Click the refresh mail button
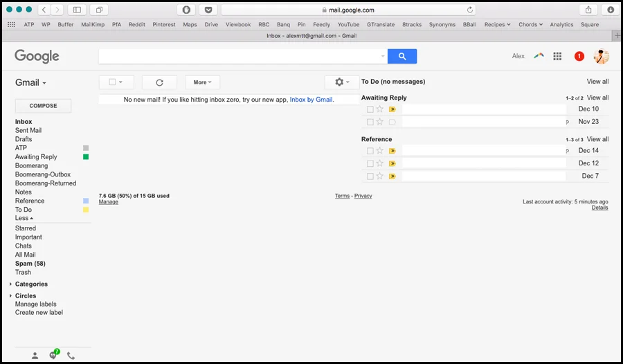 tap(159, 82)
